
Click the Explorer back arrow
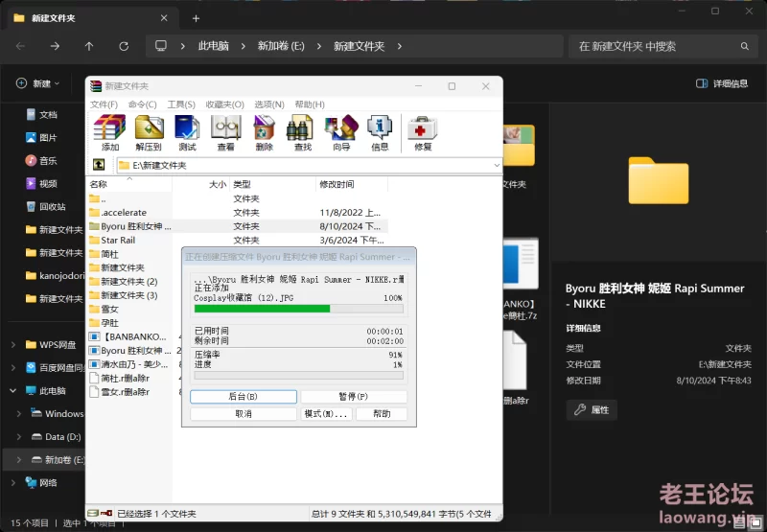coord(20,46)
